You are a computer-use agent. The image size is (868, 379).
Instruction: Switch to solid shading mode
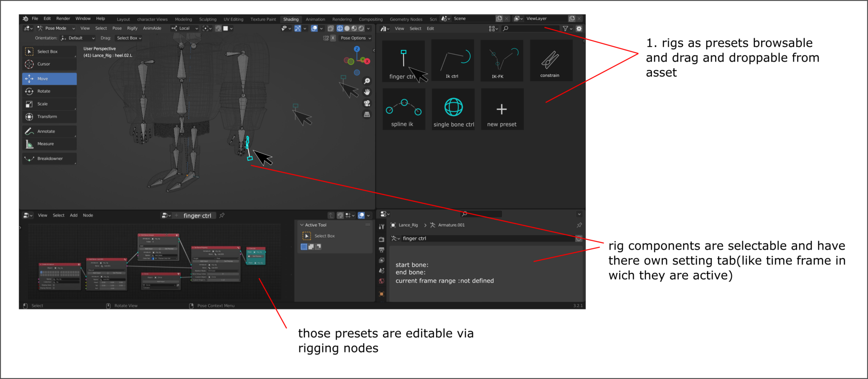347,29
